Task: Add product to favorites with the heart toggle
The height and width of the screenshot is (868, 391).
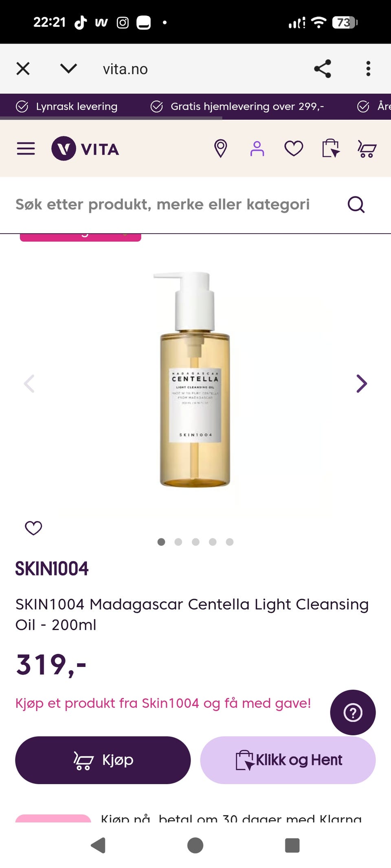Action: point(33,528)
